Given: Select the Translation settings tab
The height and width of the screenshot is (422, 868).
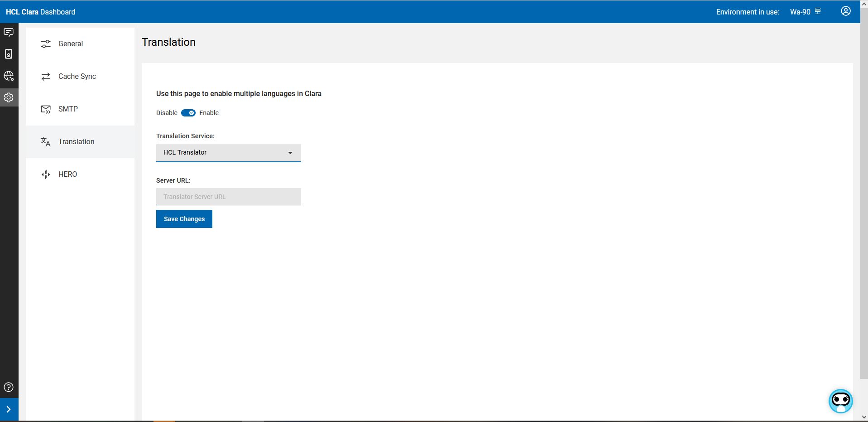Looking at the screenshot, I should point(80,142).
